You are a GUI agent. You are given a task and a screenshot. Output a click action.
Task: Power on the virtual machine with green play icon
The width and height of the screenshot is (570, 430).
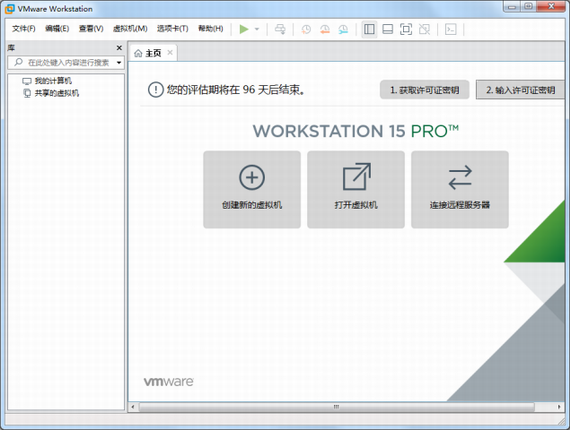click(x=244, y=29)
